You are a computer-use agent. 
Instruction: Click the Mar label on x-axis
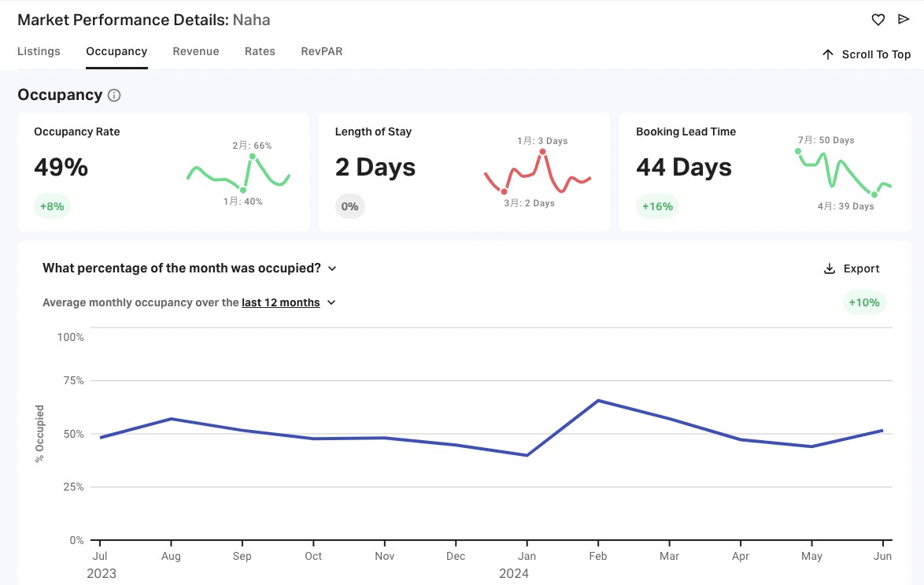670,556
